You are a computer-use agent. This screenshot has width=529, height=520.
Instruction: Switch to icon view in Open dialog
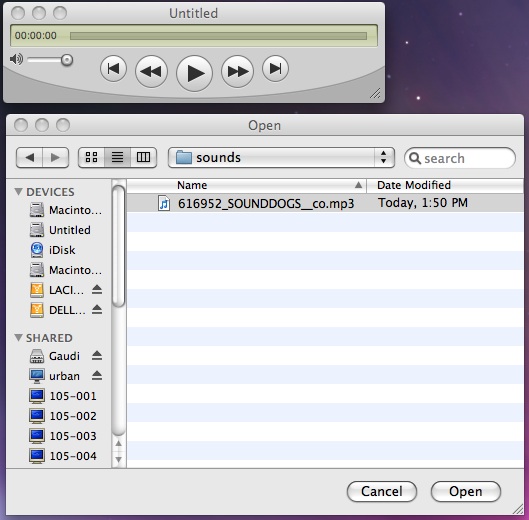(91, 157)
